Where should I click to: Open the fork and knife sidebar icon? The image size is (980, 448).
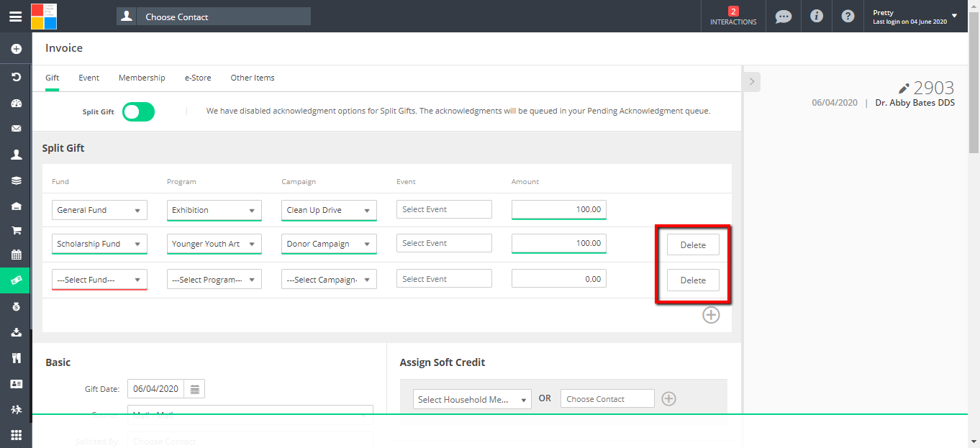pos(16,358)
